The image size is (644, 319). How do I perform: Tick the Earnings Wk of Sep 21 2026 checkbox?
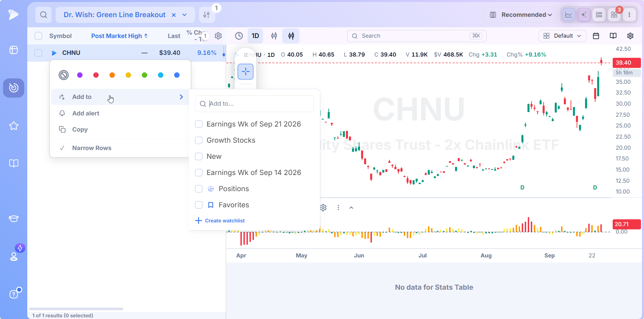[199, 124]
